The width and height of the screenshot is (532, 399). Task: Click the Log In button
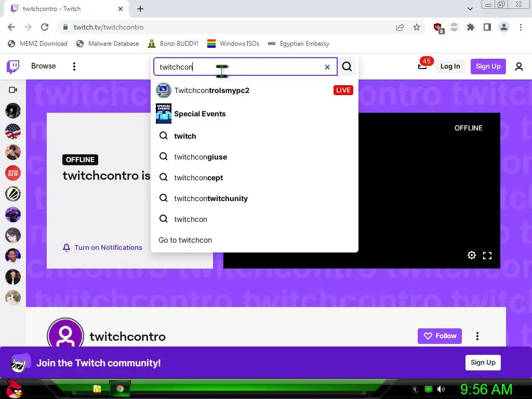tap(450, 66)
